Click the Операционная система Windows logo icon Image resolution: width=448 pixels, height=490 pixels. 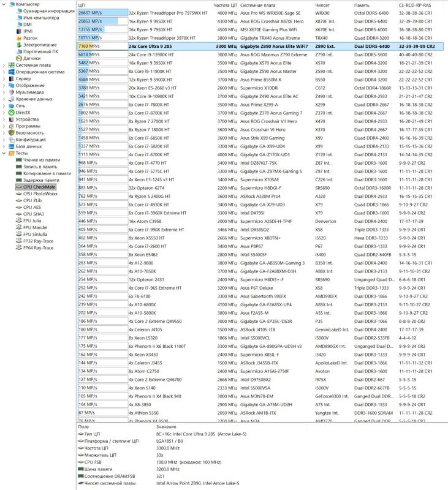pos(11,72)
